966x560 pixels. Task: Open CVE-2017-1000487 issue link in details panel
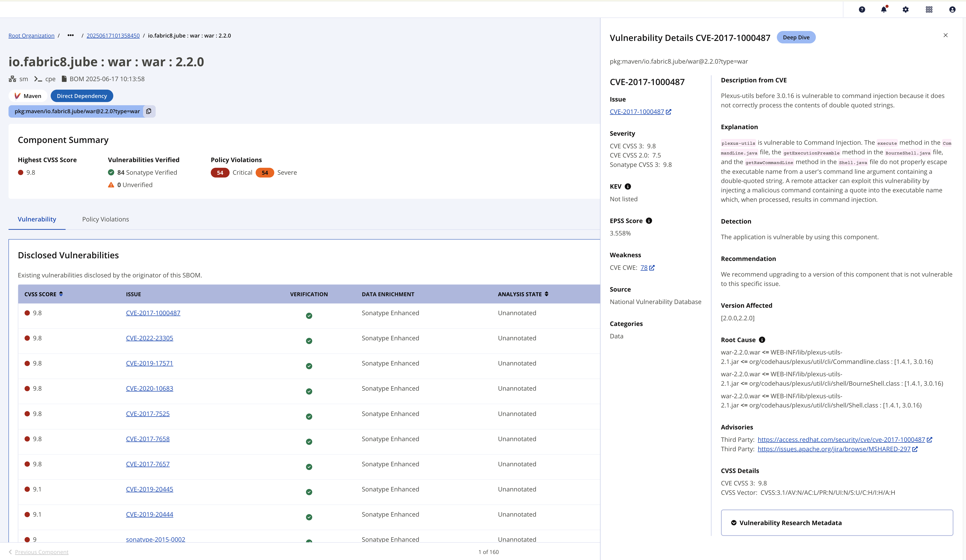click(640, 111)
